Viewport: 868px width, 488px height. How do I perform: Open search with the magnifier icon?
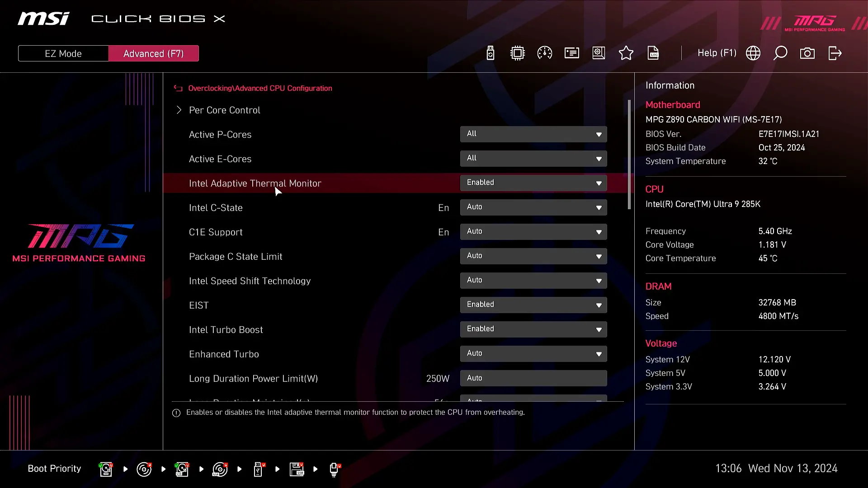coord(780,53)
